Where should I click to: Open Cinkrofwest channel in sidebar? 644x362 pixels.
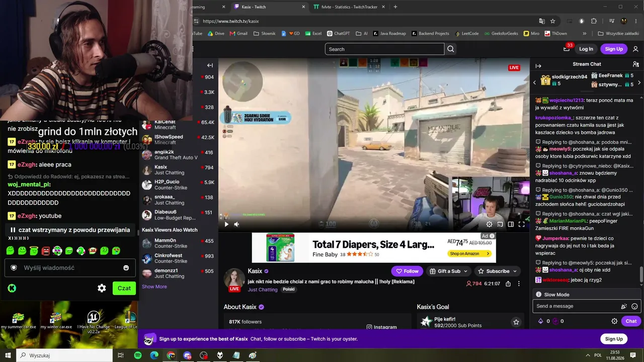(x=179, y=258)
